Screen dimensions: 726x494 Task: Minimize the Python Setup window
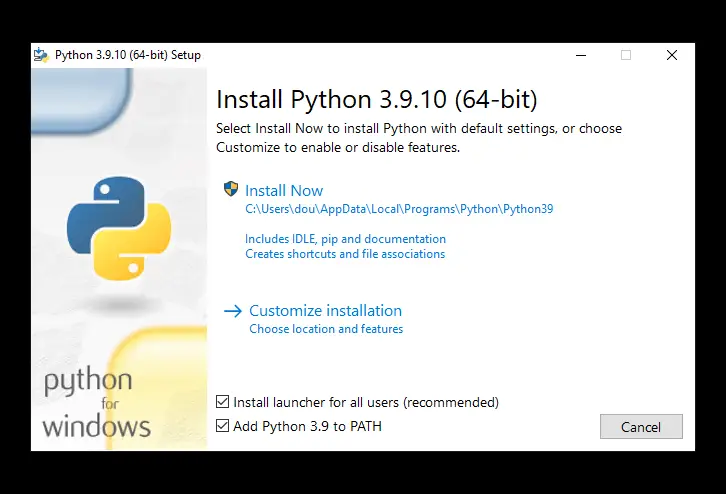click(x=580, y=55)
